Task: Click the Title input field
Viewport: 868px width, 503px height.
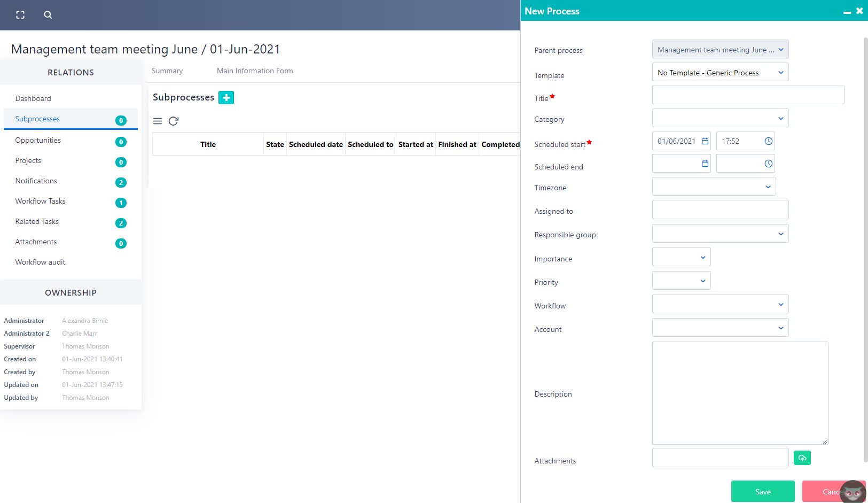Action: 748,95
